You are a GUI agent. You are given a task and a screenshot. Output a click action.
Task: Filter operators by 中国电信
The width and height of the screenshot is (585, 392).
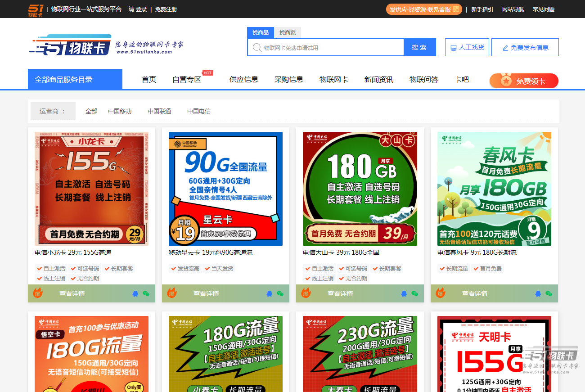[x=199, y=111]
